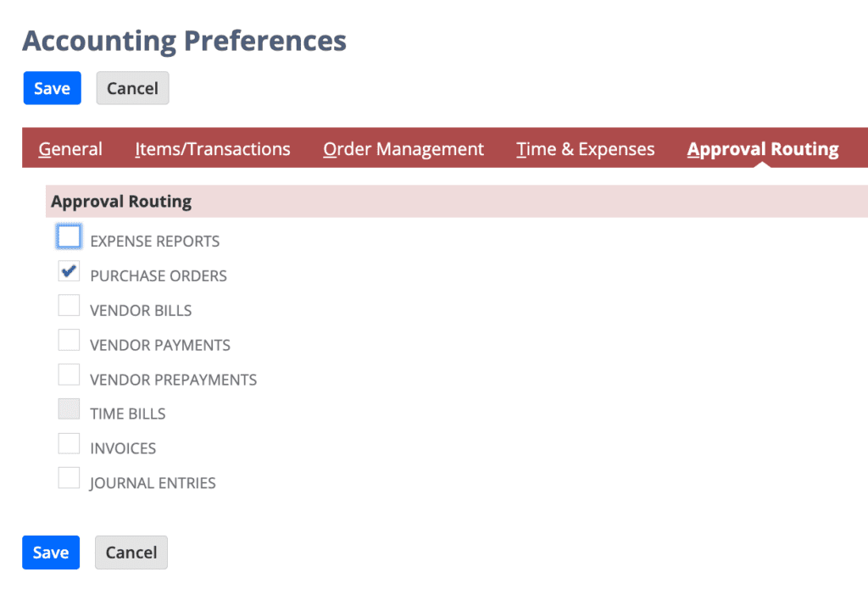Tick the Vendor Bills checkbox

click(x=69, y=305)
